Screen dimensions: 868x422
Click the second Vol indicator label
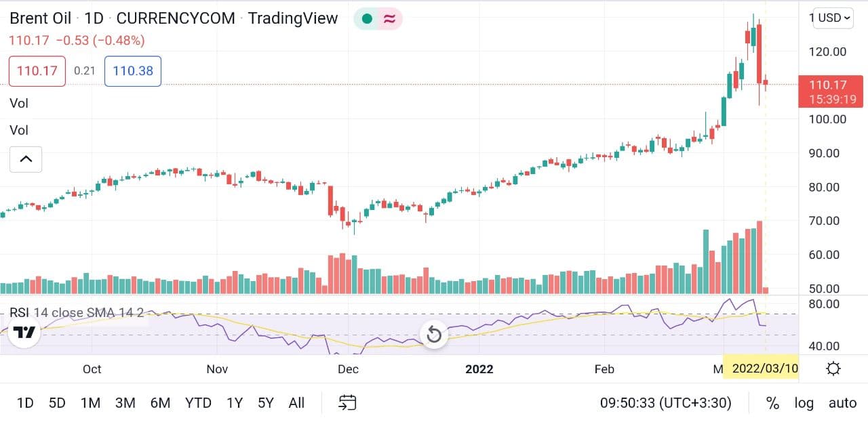point(19,130)
